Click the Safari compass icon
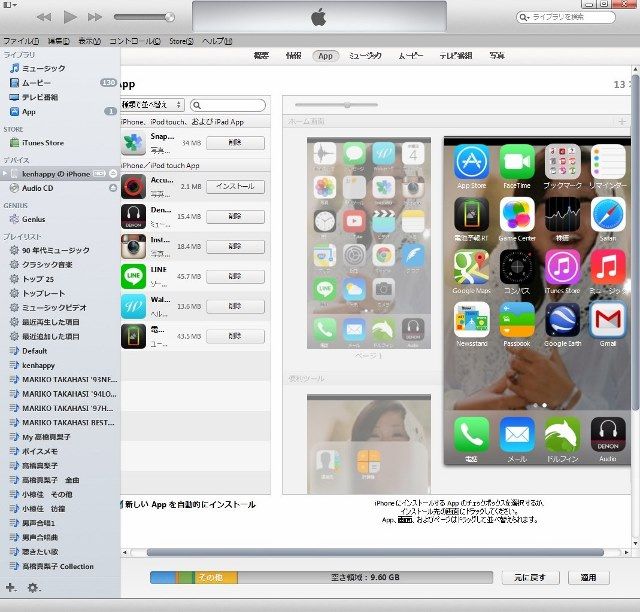Screen dimensions: 640x612 click(x=608, y=215)
